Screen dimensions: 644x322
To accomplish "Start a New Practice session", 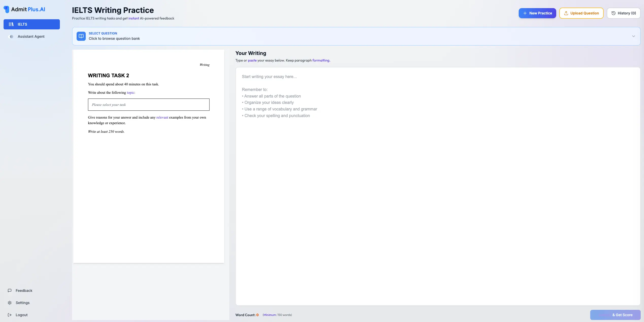I will tap(537, 13).
